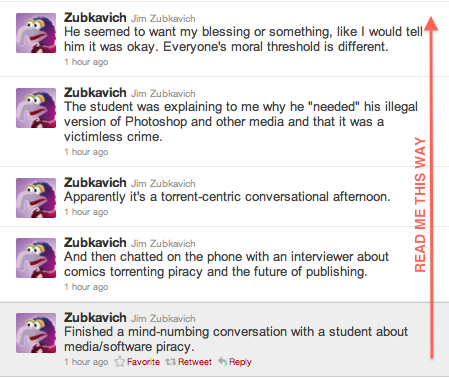The height and width of the screenshot is (379, 449).
Task: Open the Zubkavich username on the interviewer tweet
Action: (x=95, y=243)
